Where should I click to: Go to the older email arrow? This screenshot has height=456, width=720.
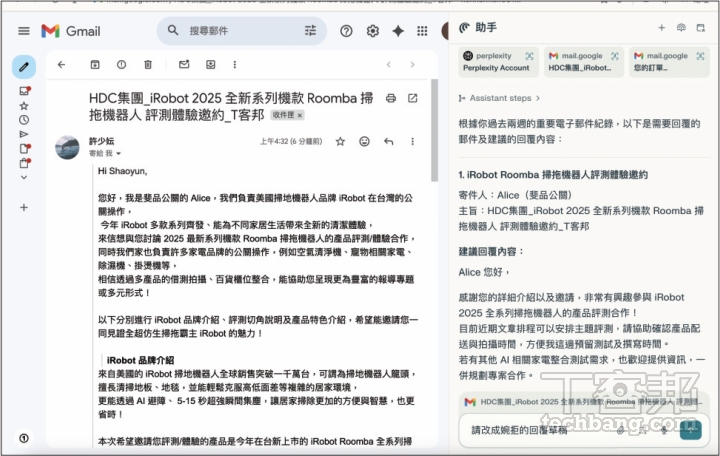pos(412,65)
